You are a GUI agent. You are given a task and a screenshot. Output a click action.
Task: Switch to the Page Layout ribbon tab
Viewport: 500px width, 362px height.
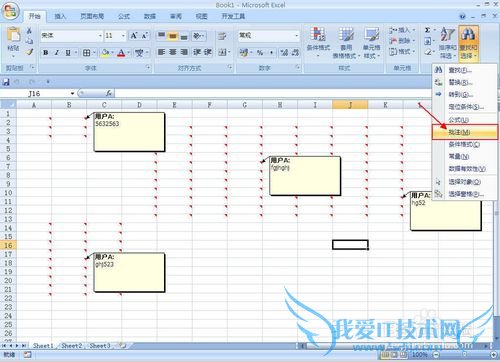coord(92,16)
